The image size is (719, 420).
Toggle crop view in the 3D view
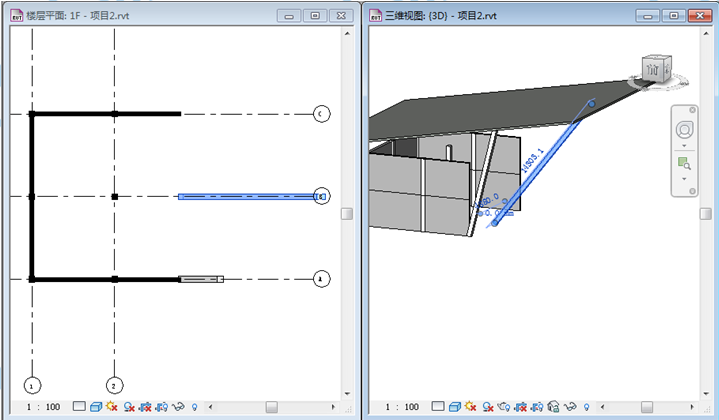click(x=520, y=407)
